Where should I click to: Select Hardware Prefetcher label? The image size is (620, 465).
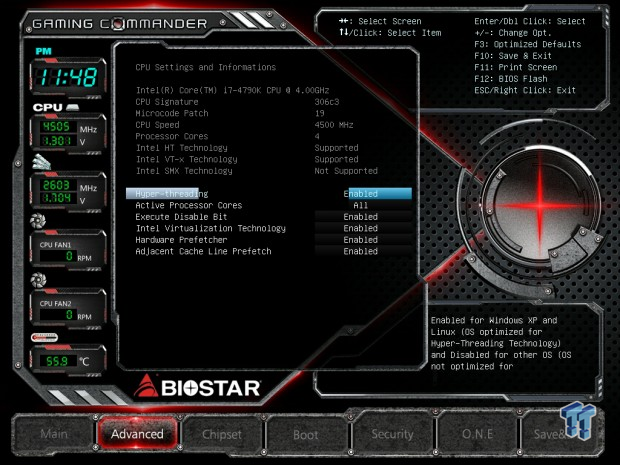(x=181, y=240)
